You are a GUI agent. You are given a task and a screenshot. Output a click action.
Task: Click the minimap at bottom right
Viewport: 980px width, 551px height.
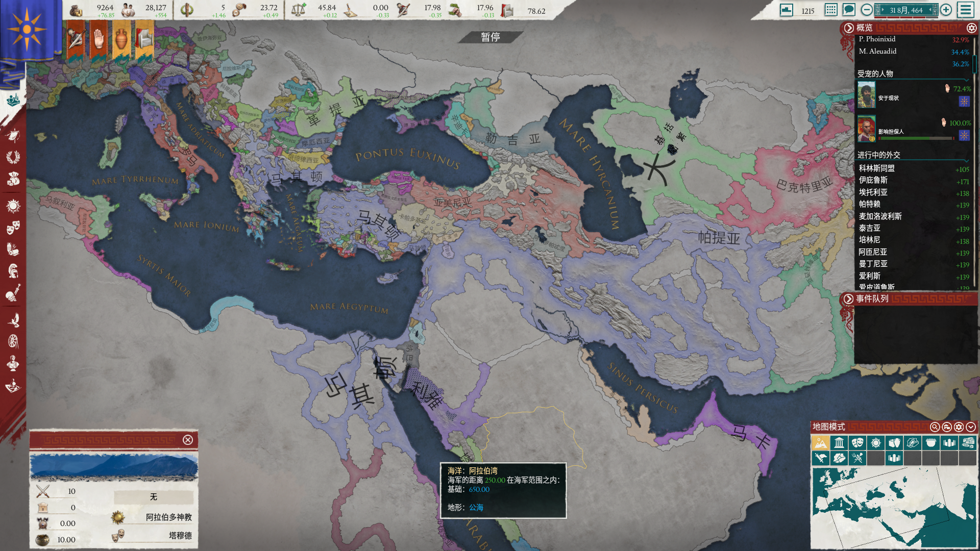[893, 508]
